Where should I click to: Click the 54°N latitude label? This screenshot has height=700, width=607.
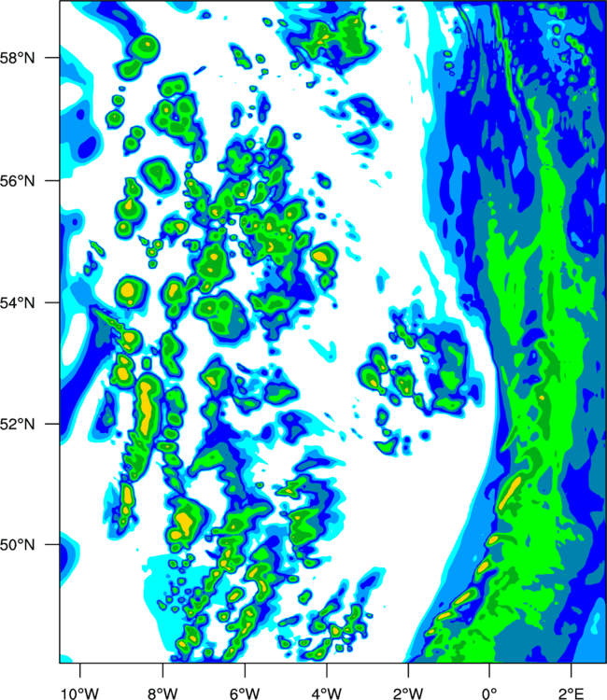pyautogui.click(x=17, y=302)
